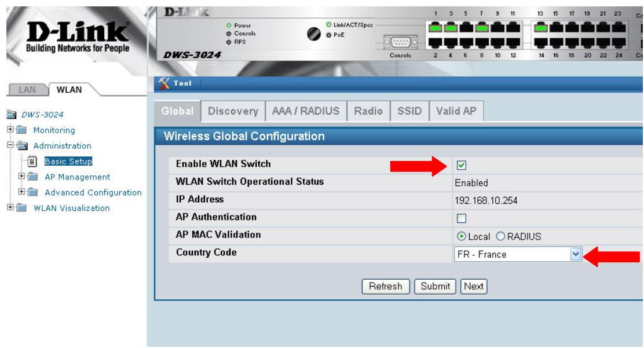Click the Basic Setup page icon

pos(32,162)
